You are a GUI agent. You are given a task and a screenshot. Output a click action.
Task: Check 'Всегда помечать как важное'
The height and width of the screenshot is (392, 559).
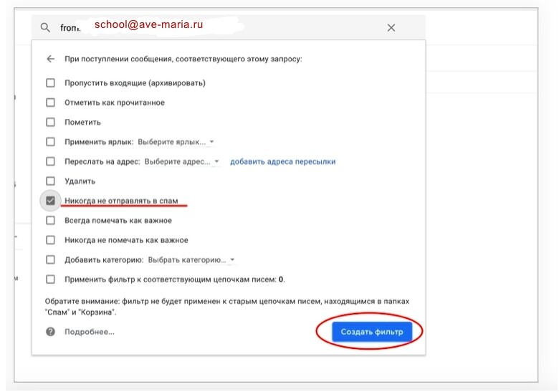coord(51,221)
